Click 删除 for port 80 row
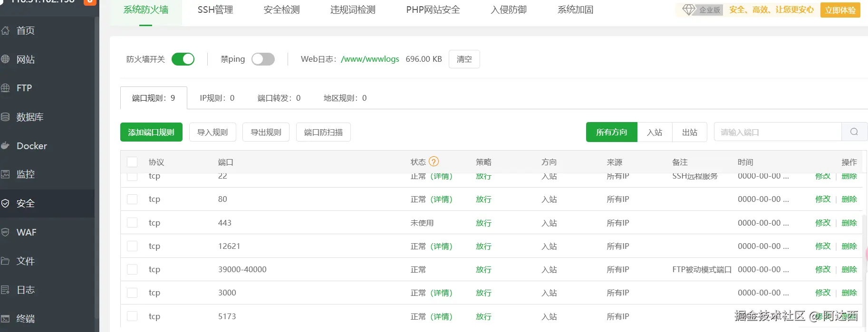This screenshot has width=868, height=332. coord(849,199)
